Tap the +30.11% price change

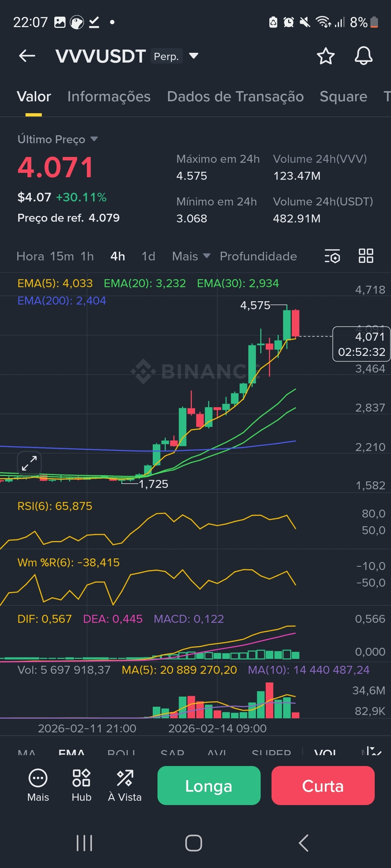(x=81, y=197)
